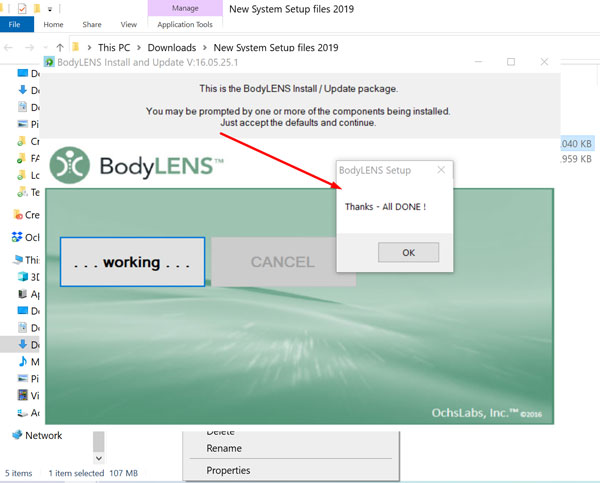
Task: Select Dropbox item in navigation pane
Action: (x=25, y=237)
